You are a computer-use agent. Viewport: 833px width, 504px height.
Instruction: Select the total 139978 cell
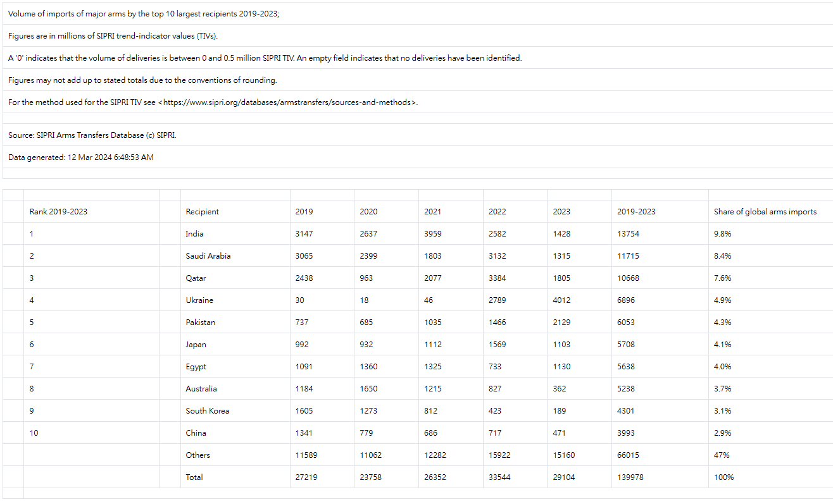630,477
